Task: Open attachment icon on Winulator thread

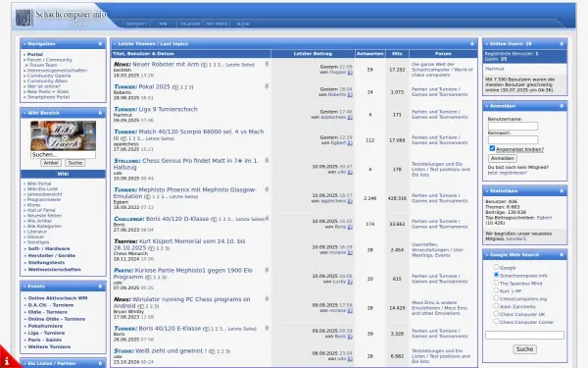Action: (267, 299)
